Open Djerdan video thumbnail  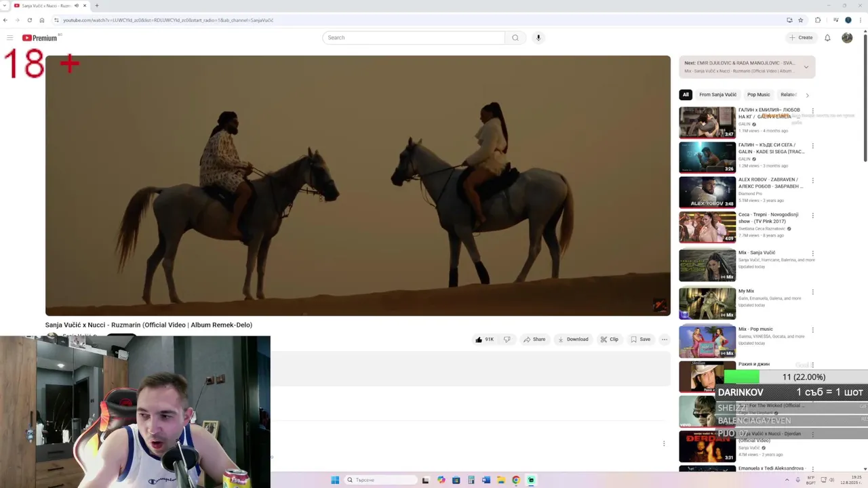click(707, 446)
